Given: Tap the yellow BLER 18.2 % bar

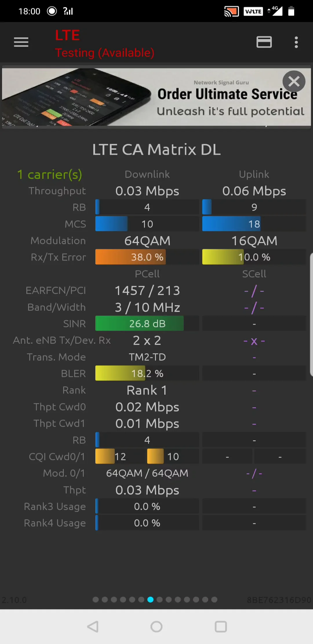Looking at the screenshot, I should click(120, 374).
